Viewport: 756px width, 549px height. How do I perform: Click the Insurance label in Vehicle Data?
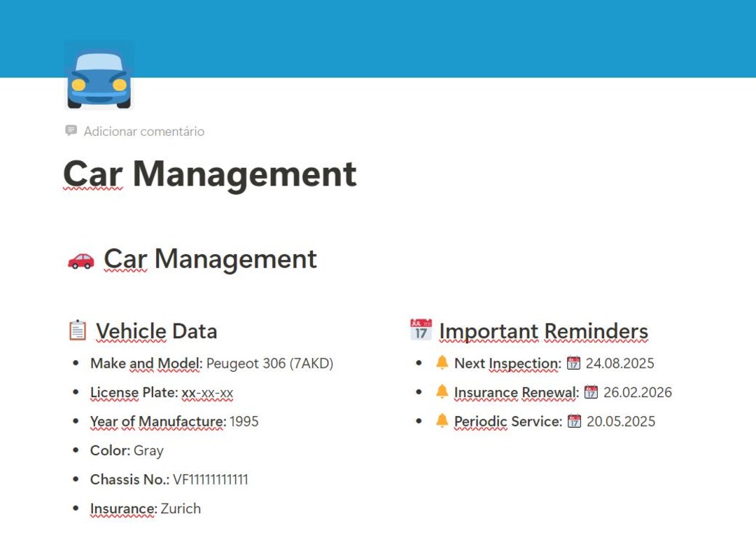coord(124,508)
